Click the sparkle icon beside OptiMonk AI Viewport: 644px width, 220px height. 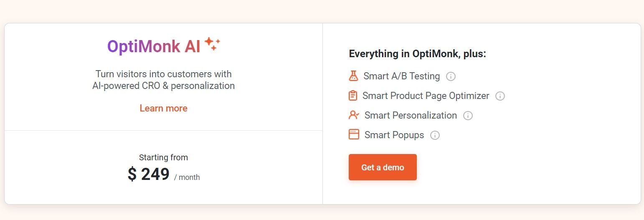click(212, 44)
